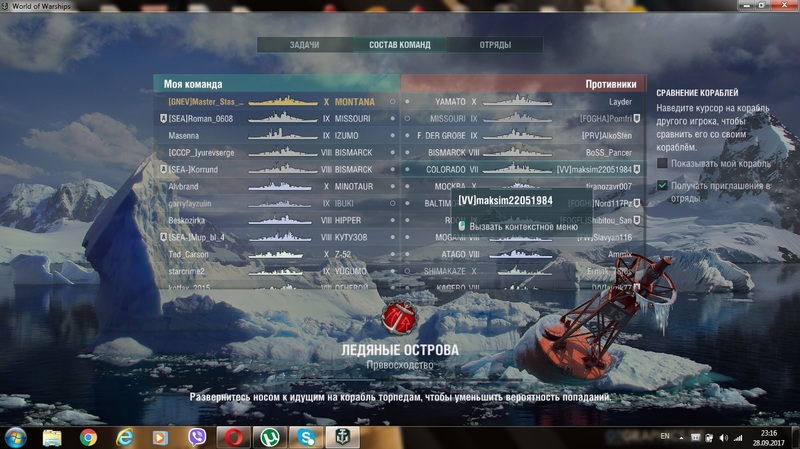Select player Ted_Carson
This screenshot has height=449, width=800.
coord(188,254)
